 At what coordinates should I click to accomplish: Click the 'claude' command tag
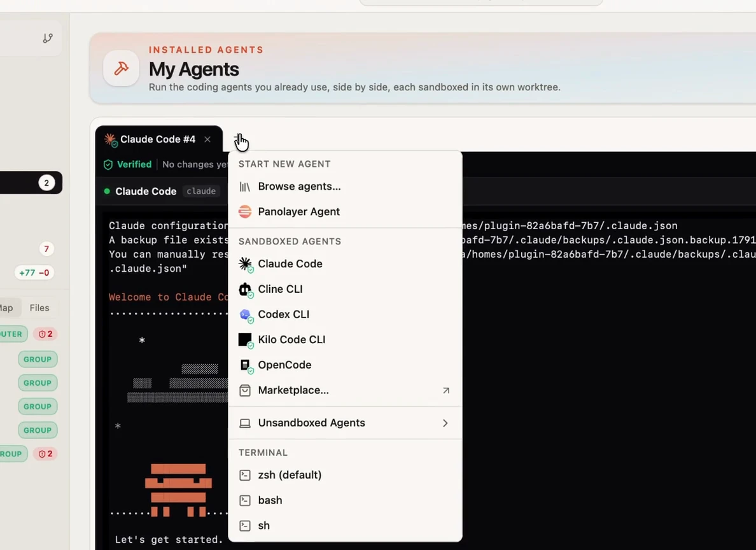[x=201, y=191]
